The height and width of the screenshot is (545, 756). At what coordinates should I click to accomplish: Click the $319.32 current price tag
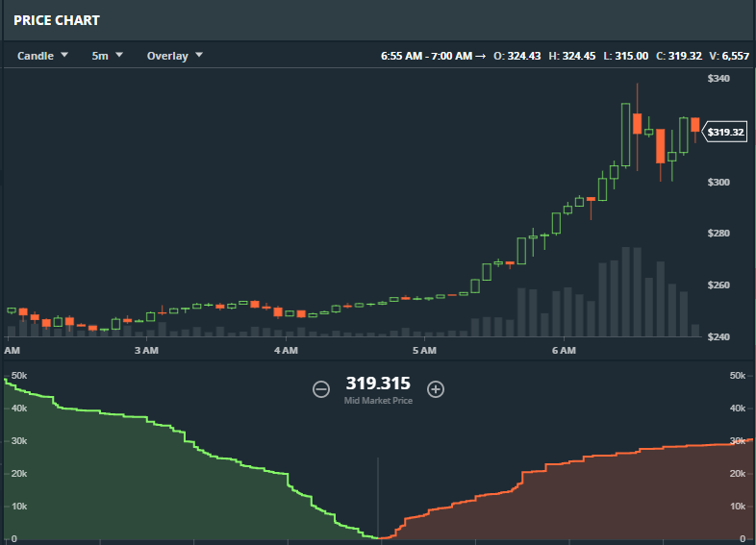[x=725, y=132]
